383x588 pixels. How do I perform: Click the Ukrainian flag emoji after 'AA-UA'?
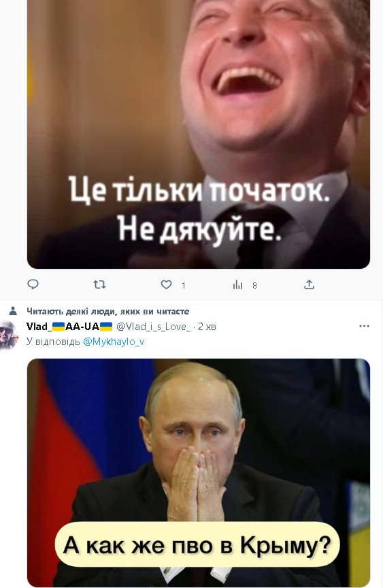106,327
